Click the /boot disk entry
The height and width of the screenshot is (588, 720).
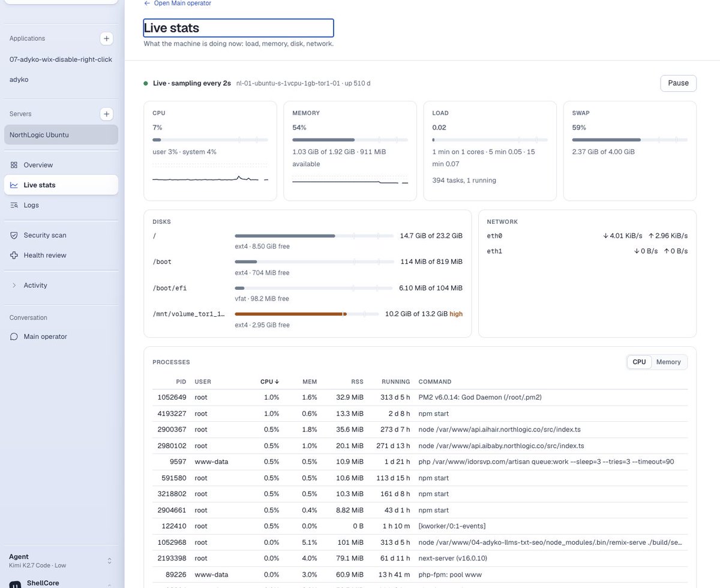(307, 266)
